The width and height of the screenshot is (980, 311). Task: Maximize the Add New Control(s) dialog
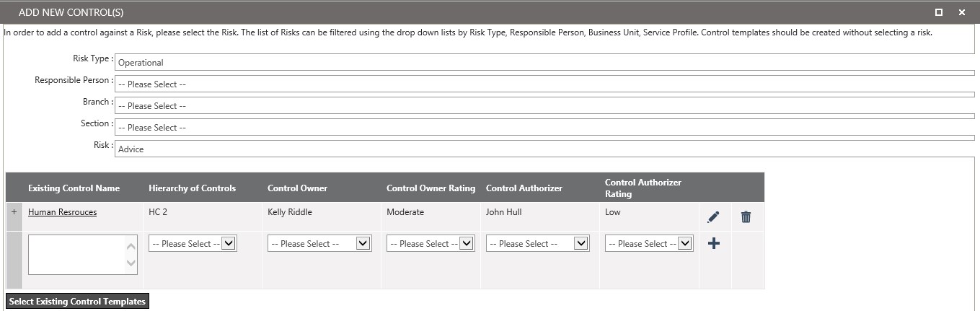point(939,12)
